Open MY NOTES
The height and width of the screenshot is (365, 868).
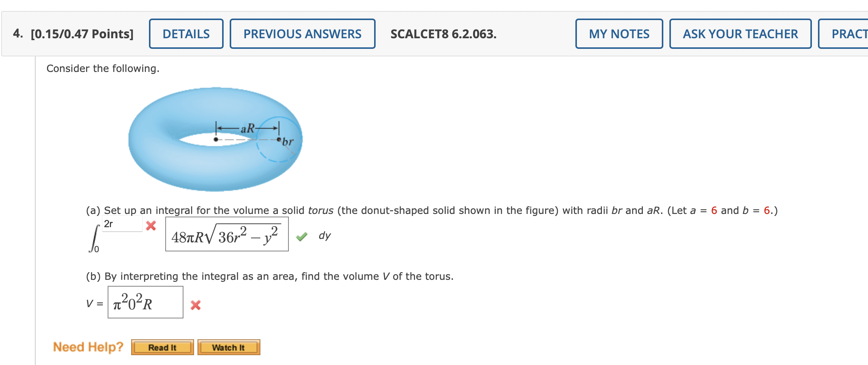pos(619,34)
